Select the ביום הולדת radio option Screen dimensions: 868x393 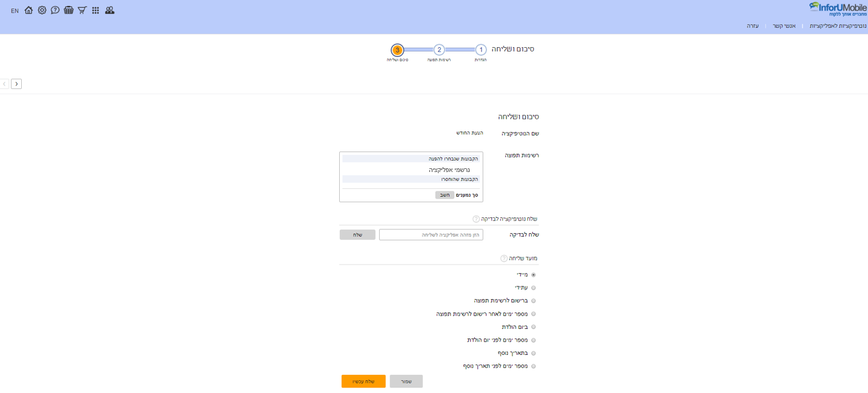pos(533,327)
